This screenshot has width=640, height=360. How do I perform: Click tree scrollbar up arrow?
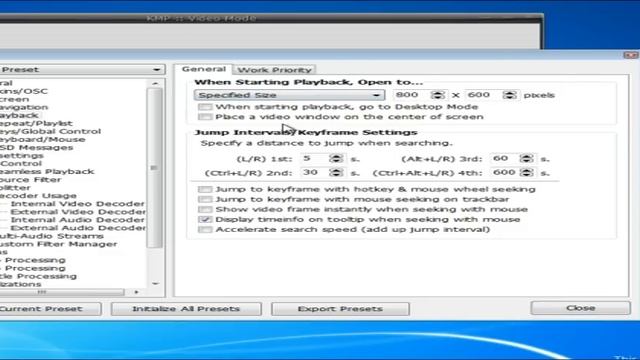[155, 83]
